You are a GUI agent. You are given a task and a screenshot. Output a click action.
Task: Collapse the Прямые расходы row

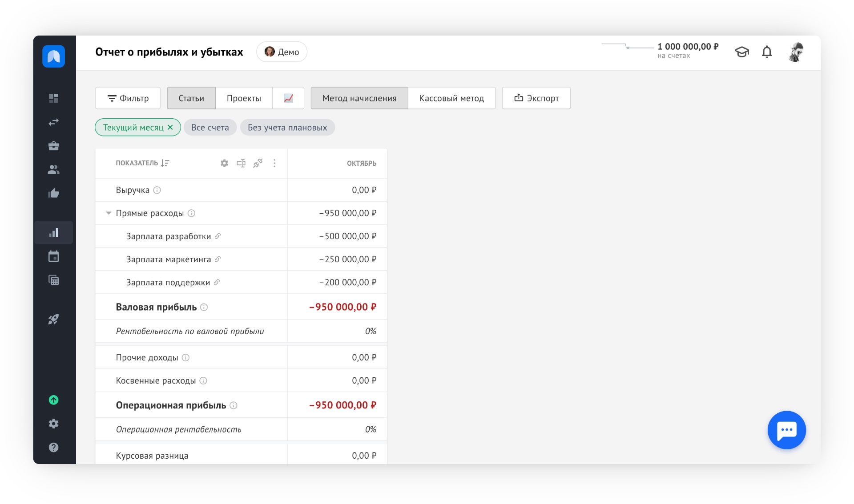click(x=109, y=213)
